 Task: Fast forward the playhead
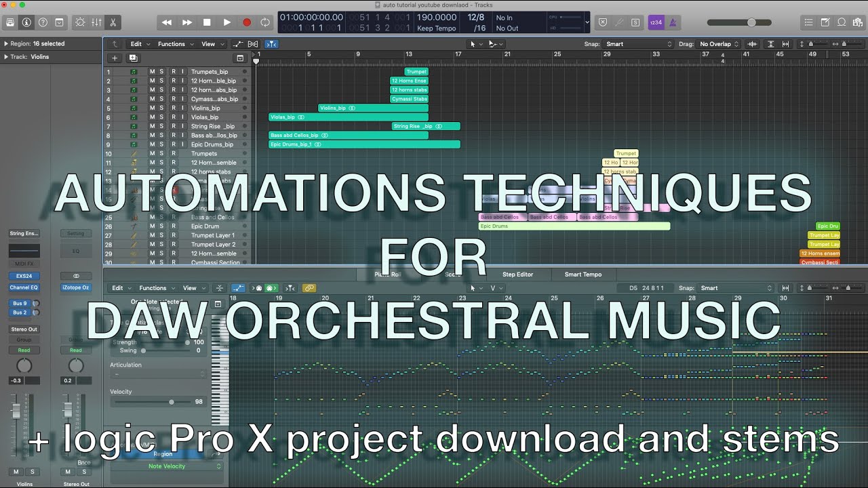(187, 22)
